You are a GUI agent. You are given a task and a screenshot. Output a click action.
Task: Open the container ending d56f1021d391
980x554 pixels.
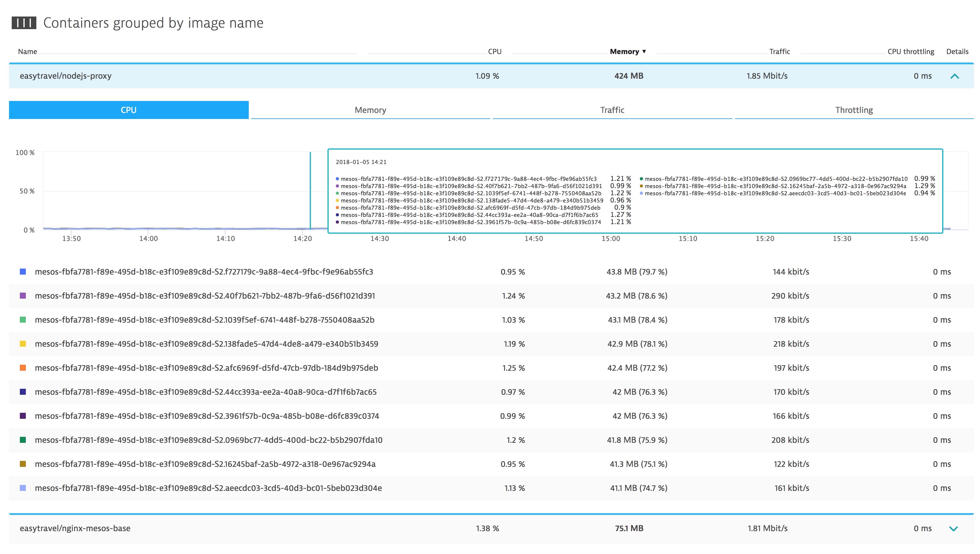click(x=205, y=296)
